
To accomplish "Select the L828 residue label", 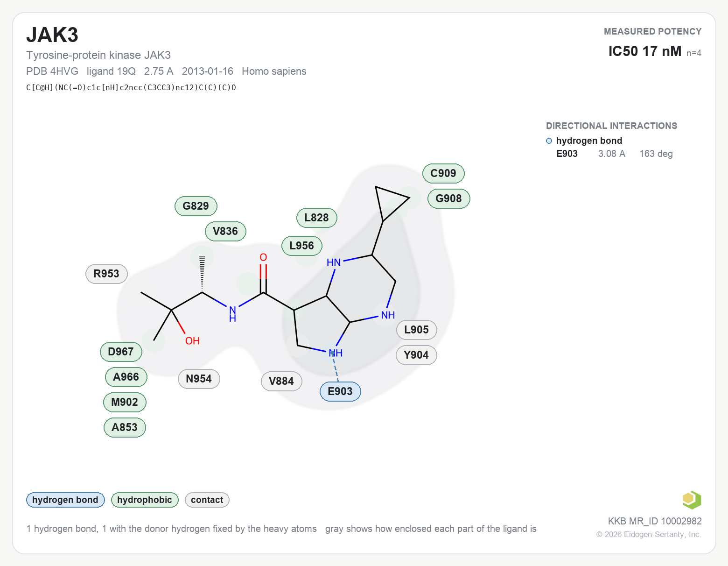I will point(316,218).
